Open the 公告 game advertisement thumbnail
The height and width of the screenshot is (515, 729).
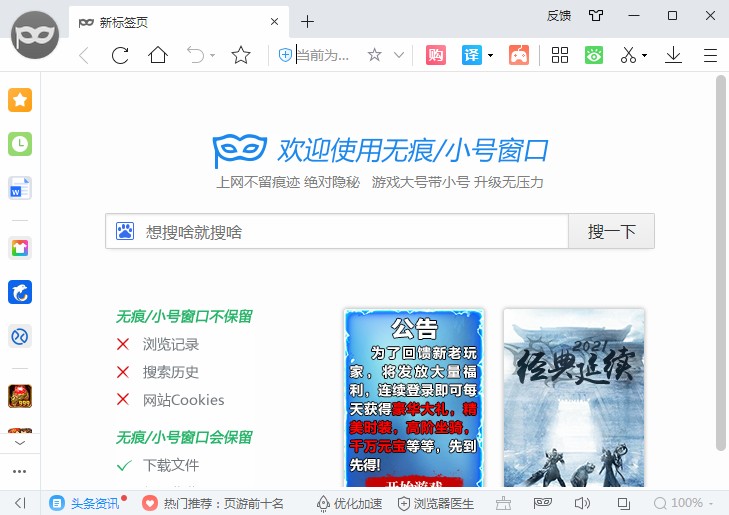(x=414, y=398)
